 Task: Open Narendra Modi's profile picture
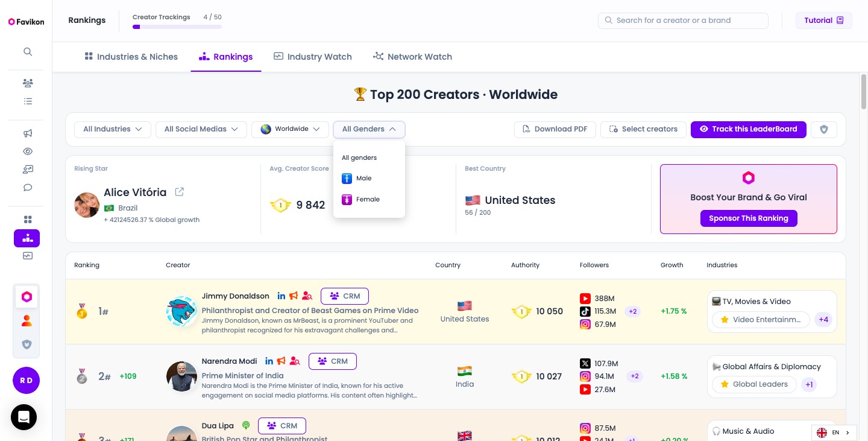coord(181,376)
